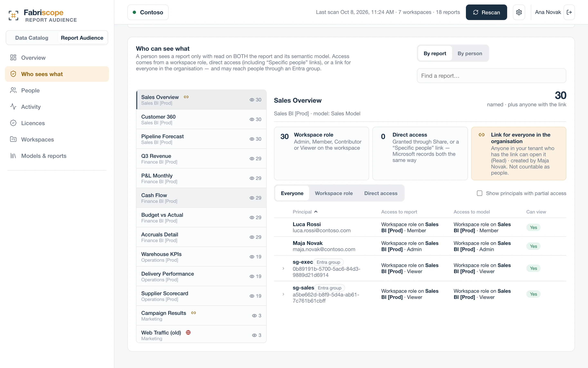
Task: Open the Contoso tenant selector
Action: [148, 12]
